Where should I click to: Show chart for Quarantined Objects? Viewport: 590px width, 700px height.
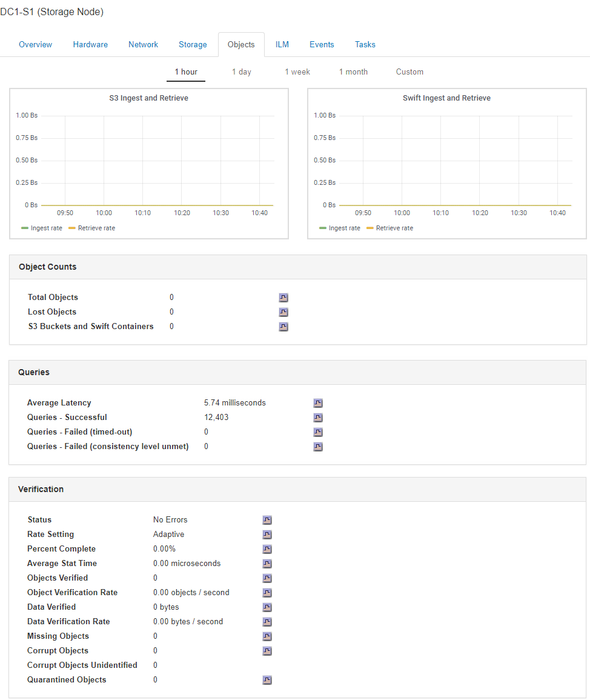267,680
